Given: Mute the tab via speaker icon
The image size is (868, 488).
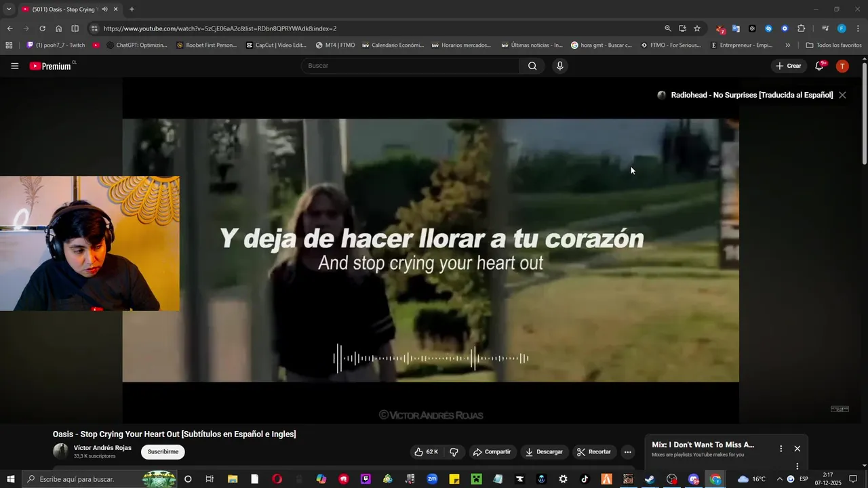Looking at the screenshot, I should 104,9.
